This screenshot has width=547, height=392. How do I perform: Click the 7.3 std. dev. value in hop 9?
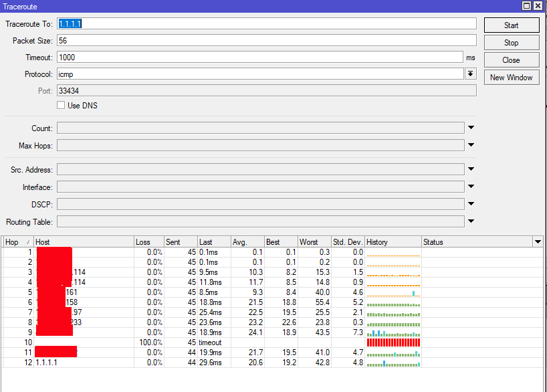tap(358, 332)
